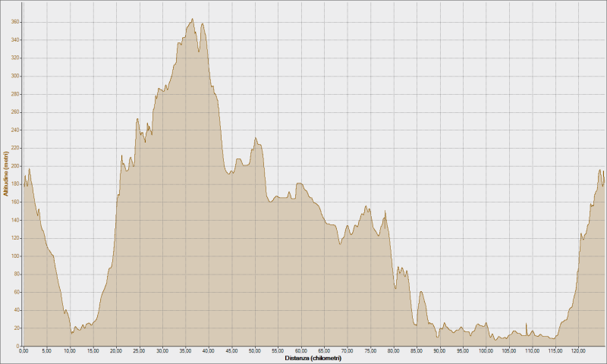Click the 260 altitude tick label
The height and width of the screenshot is (364, 607).
(x=15, y=112)
